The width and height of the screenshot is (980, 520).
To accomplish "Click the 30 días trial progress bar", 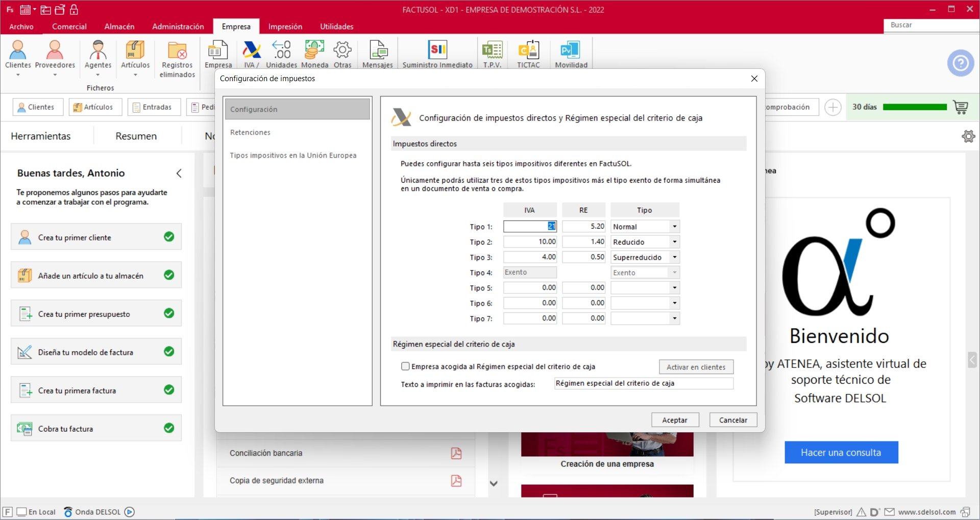I will pos(915,107).
